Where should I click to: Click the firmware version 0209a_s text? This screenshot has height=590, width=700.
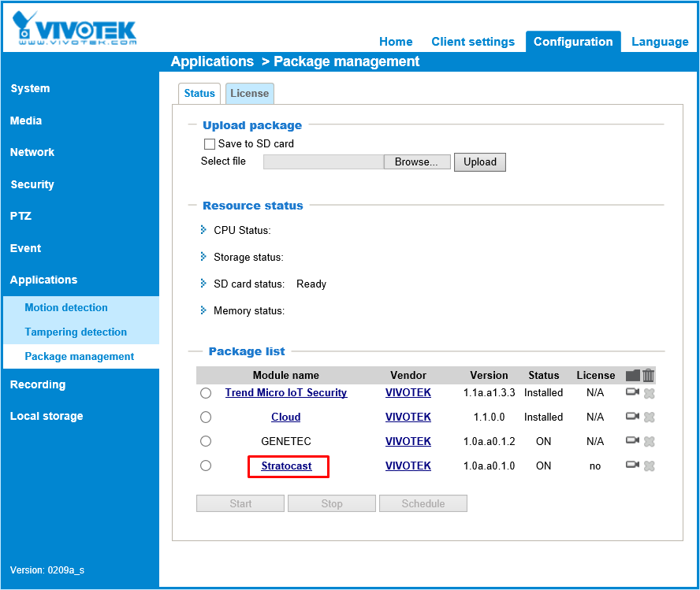coord(65,570)
